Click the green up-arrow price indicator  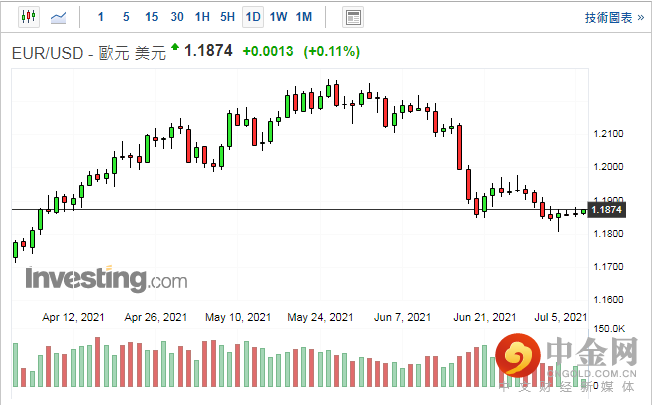[x=176, y=47]
